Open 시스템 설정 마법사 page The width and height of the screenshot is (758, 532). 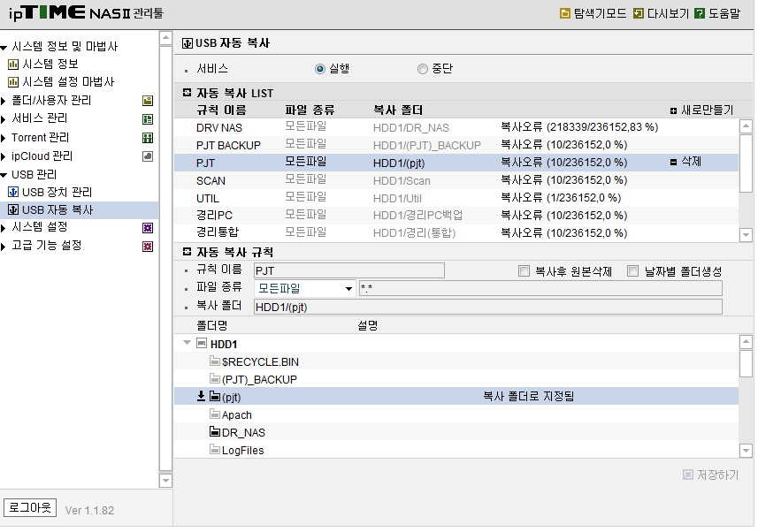pyautogui.click(x=68, y=82)
